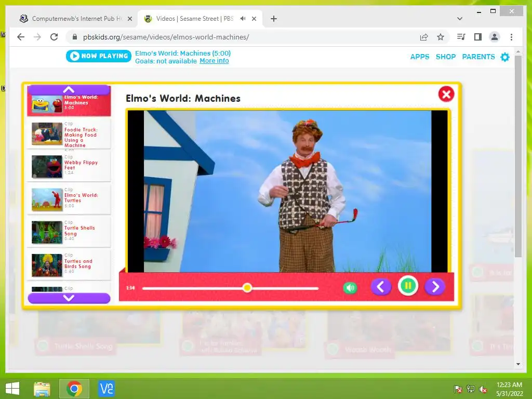Close the Computernewb tab

point(129,19)
